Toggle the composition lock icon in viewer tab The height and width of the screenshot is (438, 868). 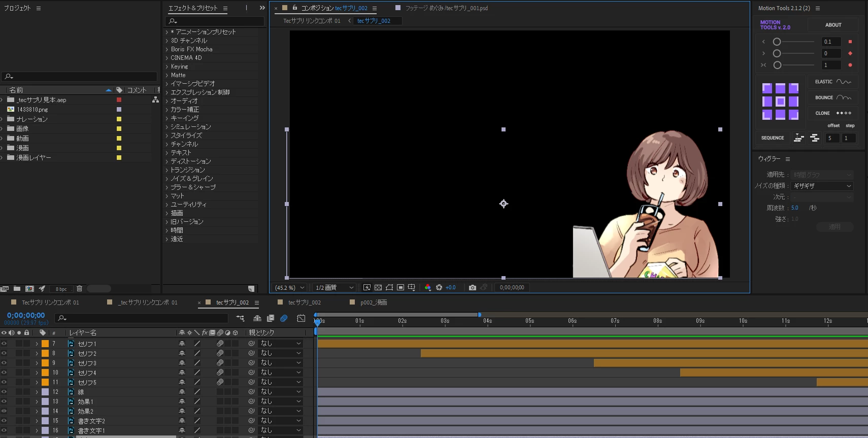coord(295,8)
